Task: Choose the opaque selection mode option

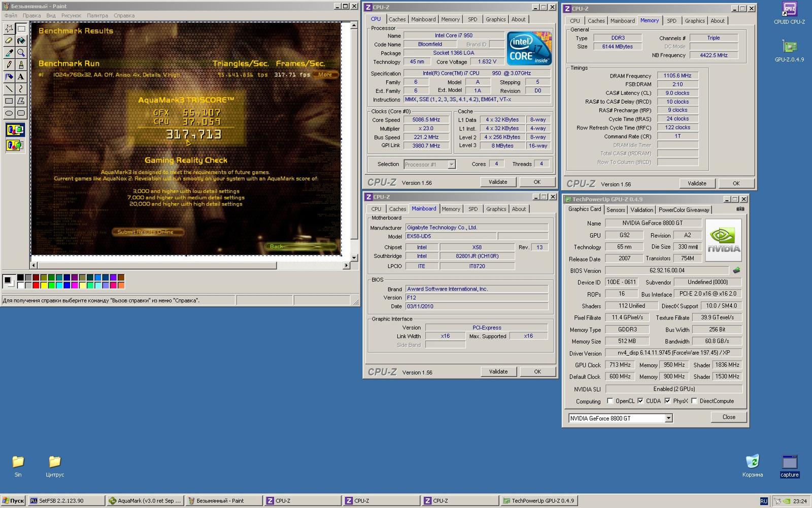Action: (x=15, y=130)
